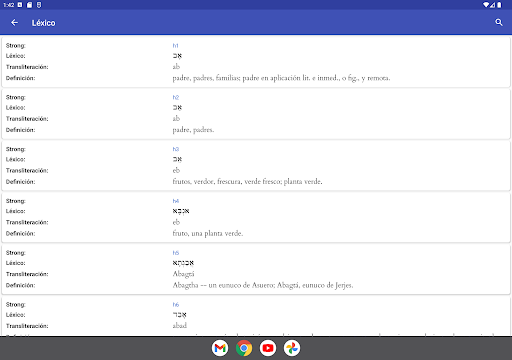Screen dimensions: 512x360
Task: Select the definition 'frutos, verdor, frescura...'
Action: click(247, 182)
